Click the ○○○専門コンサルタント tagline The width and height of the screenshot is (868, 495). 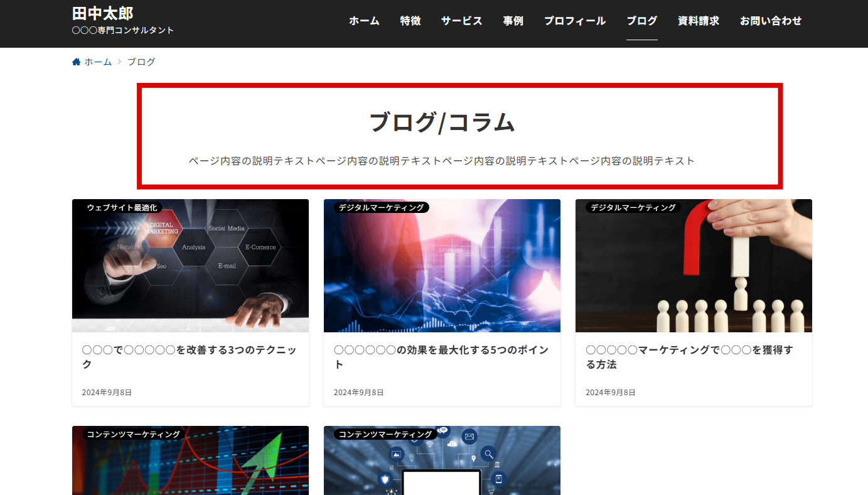click(x=123, y=30)
